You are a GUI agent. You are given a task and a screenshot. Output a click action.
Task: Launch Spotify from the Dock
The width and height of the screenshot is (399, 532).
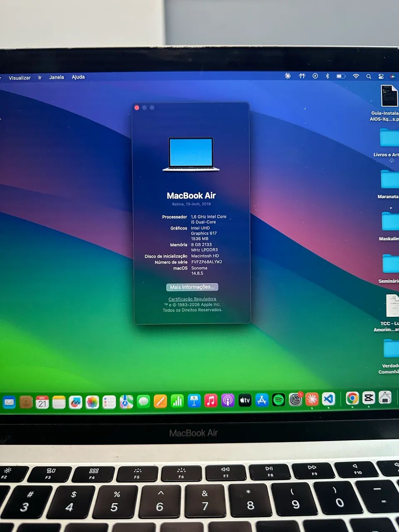pos(278,400)
